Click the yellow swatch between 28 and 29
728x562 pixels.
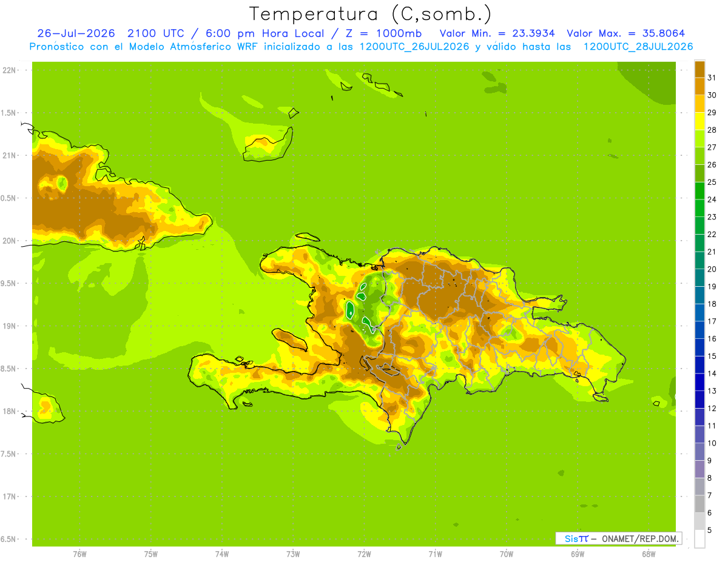point(699,121)
